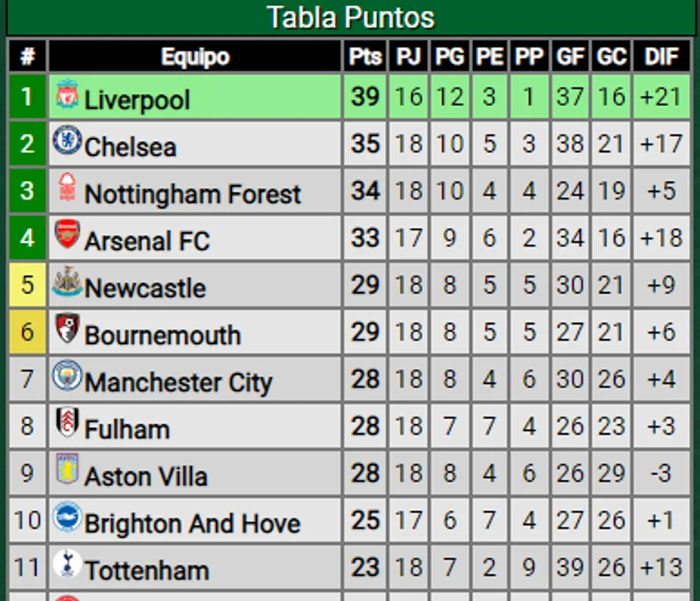Click the Bournemouth crest icon
The width and height of the screenshot is (700, 601).
click(x=67, y=328)
